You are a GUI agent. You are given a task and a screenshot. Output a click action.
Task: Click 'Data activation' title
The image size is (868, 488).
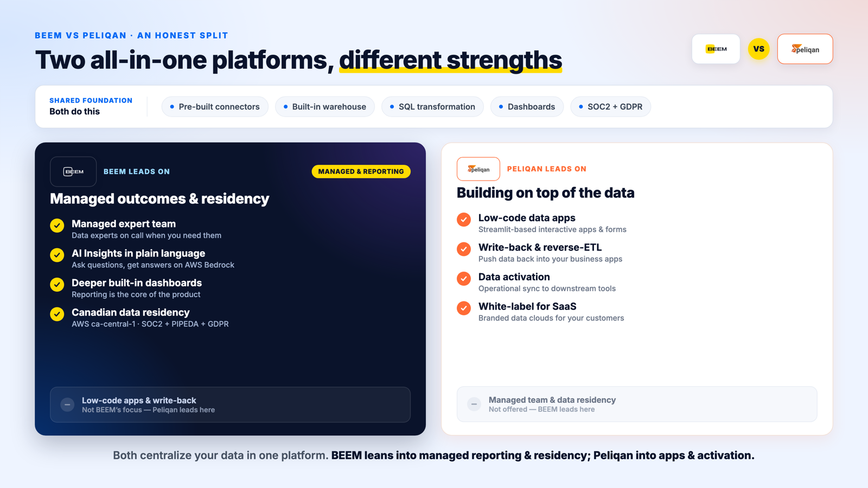514,277
